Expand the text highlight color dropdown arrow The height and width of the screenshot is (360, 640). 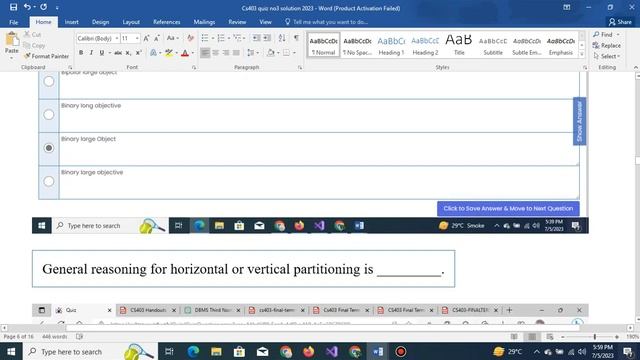point(176,53)
